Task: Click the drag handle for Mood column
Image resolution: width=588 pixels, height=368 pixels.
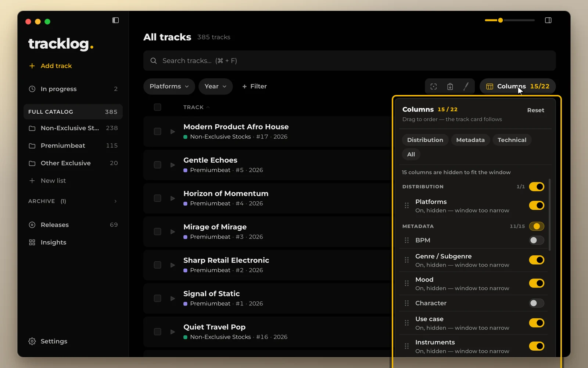Action: [406, 283]
